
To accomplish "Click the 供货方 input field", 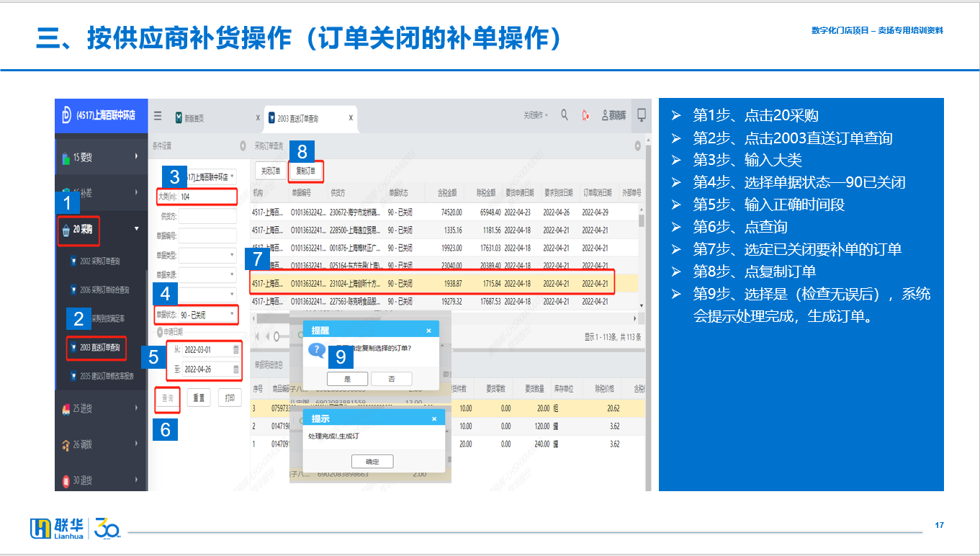I will [x=207, y=216].
